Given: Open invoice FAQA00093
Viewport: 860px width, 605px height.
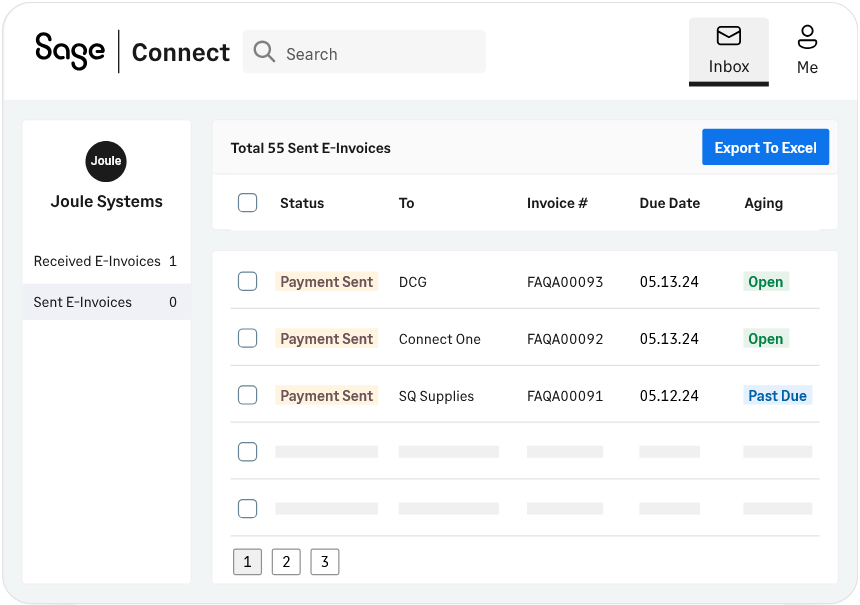Looking at the screenshot, I should tap(565, 282).
